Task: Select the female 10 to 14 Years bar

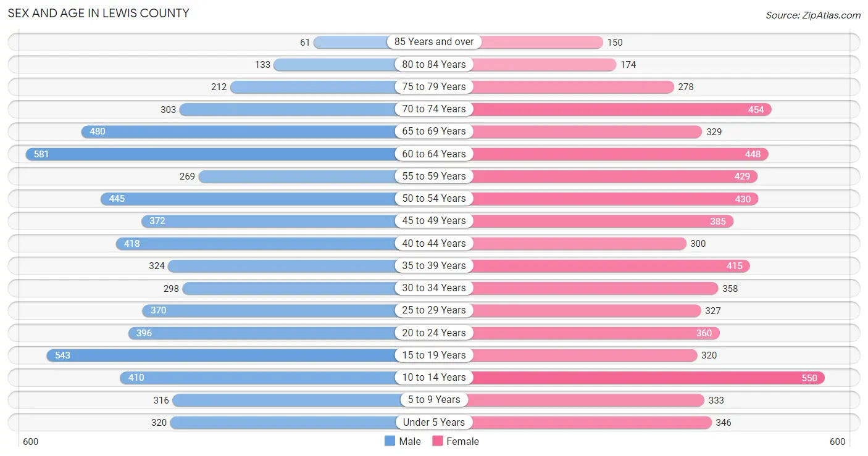Action: pos(648,378)
